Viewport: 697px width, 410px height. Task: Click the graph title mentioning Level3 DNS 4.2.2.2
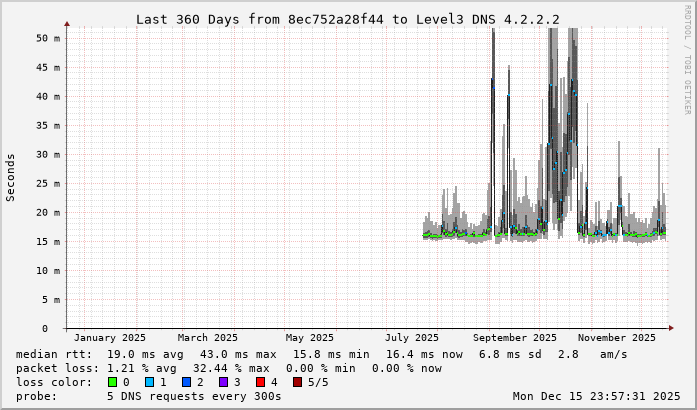point(347,19)
